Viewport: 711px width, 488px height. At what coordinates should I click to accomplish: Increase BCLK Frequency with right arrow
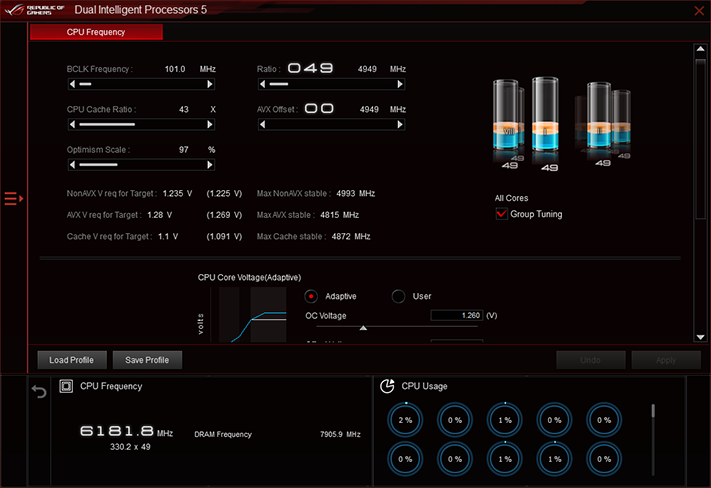209,84
